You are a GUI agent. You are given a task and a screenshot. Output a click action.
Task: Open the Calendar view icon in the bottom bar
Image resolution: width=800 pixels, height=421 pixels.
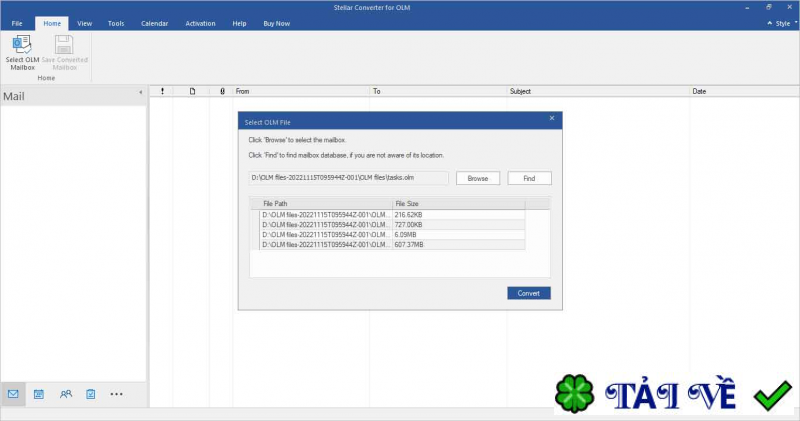tap(39, 394)
